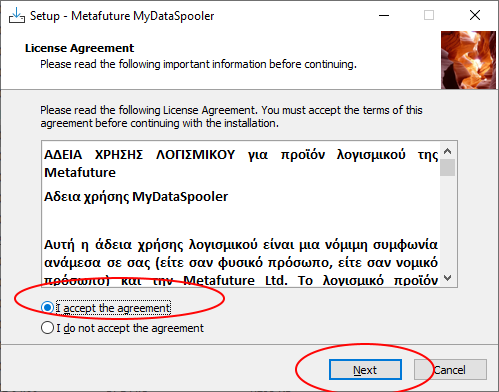Minimize the Setup window
This screenshot has width=499, height=392.
pyautogui.click(x=384, y=15)
